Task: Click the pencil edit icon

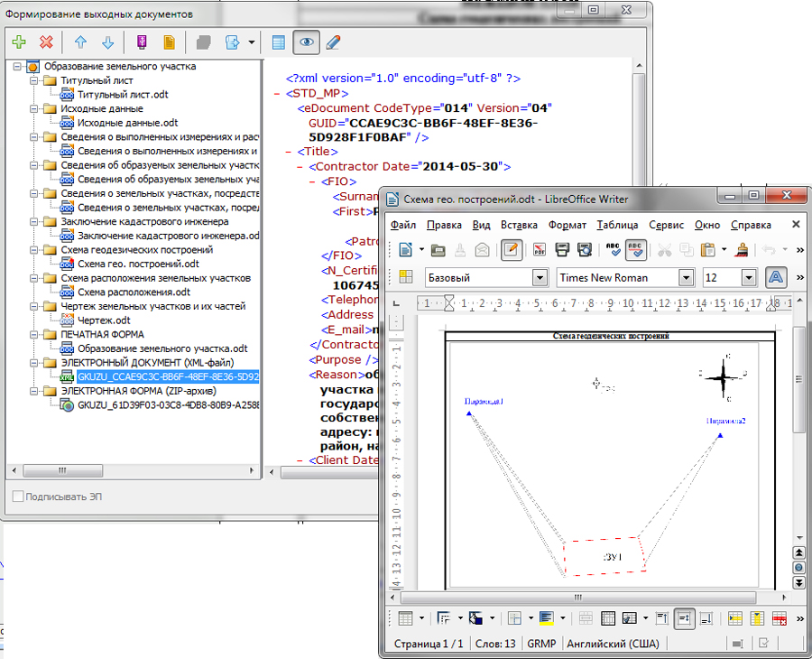Action: click(334, 42)
